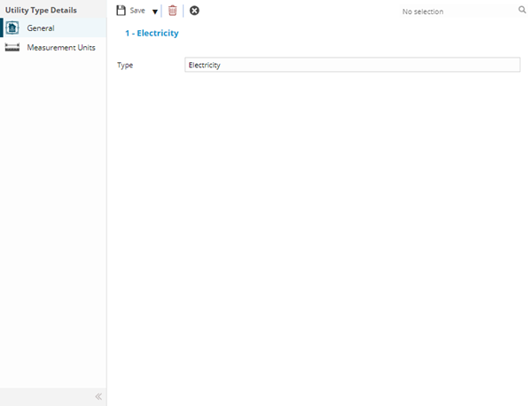This screenshot has height=406, width=532.
Task: Click the 1 - Electricity heading
Action: pos(152,33)
